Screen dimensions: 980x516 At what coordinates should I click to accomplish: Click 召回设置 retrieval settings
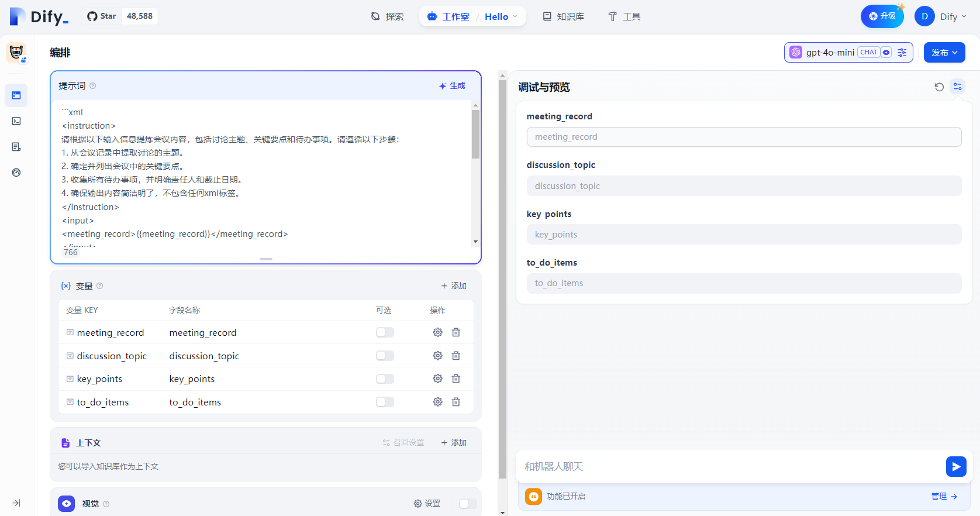click(403, 443)
